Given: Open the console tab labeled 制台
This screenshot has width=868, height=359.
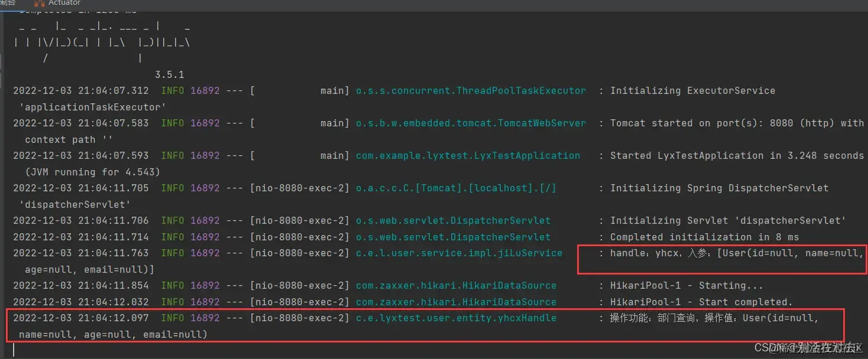Looking at the screenshot, I should pos(8,3).
